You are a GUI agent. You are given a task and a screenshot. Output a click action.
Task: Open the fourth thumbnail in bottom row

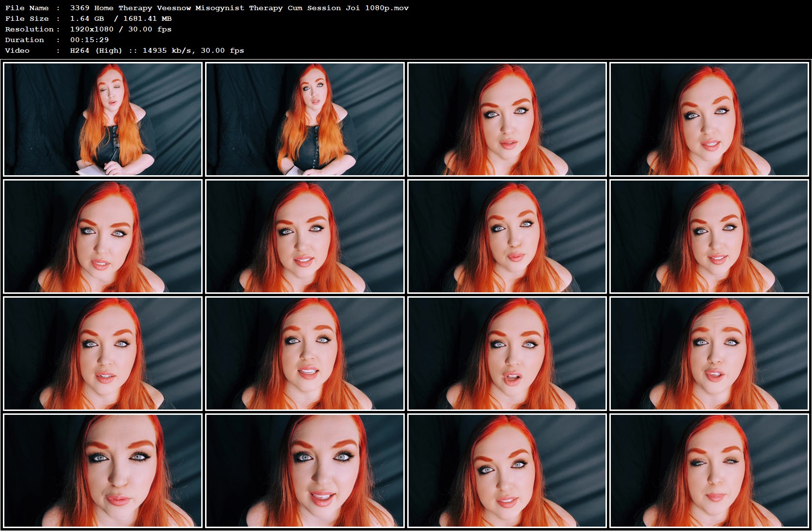(709, 470)
